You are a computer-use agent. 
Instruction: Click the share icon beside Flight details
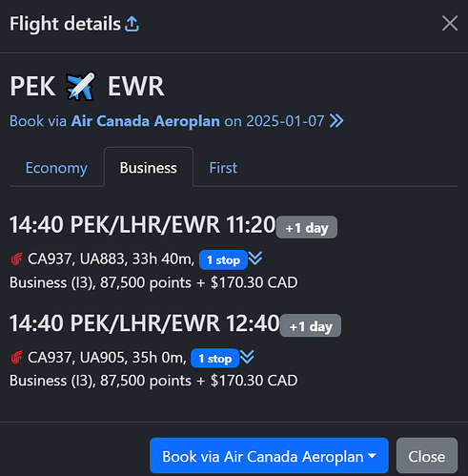pos(132,24)
